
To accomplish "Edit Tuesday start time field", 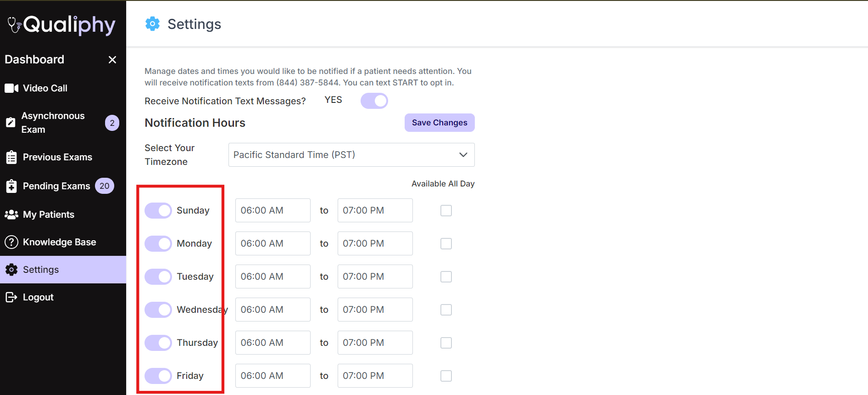I will pos(273,276).
